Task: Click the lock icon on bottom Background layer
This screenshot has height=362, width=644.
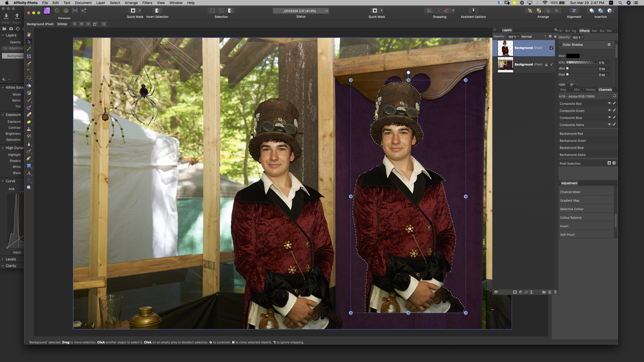Action: tap(546, 64)
